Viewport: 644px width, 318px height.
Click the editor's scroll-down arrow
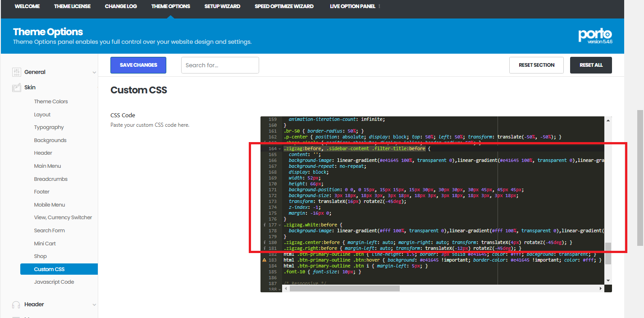pos(608,281)
